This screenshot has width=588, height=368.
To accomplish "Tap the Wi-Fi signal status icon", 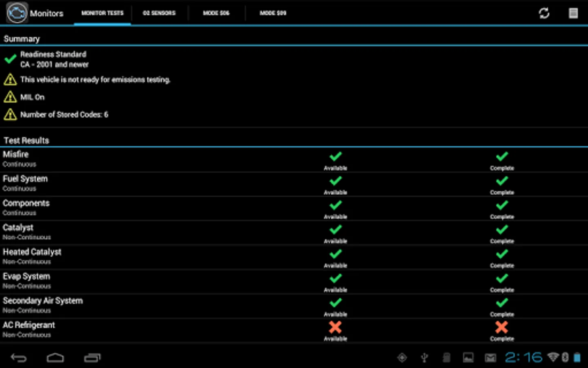I will click(553, 357).
